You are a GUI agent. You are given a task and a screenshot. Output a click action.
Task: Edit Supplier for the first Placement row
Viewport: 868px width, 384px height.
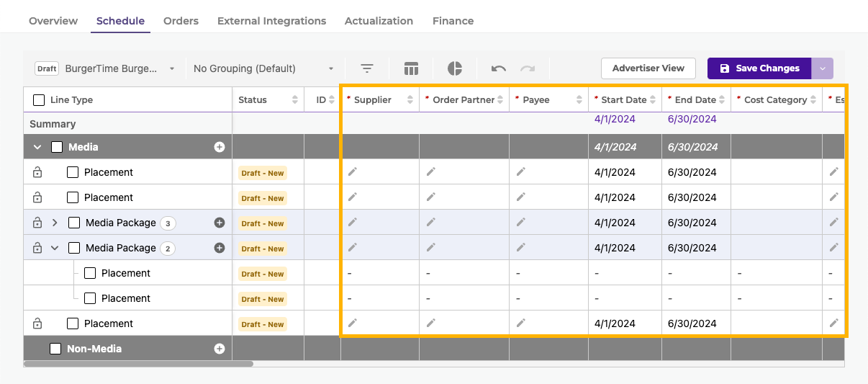[x=353, y=171]
